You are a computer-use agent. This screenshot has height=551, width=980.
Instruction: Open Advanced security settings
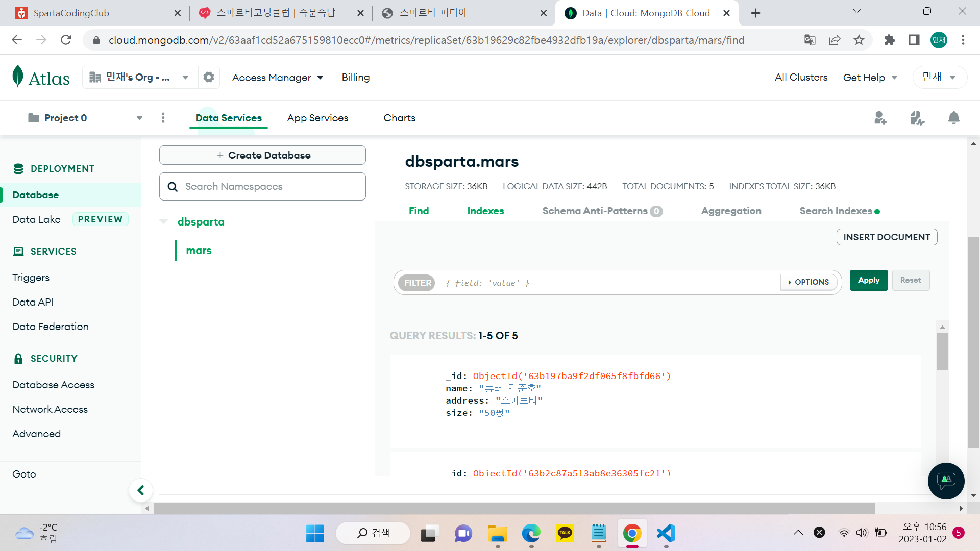(x=37, y=434)
